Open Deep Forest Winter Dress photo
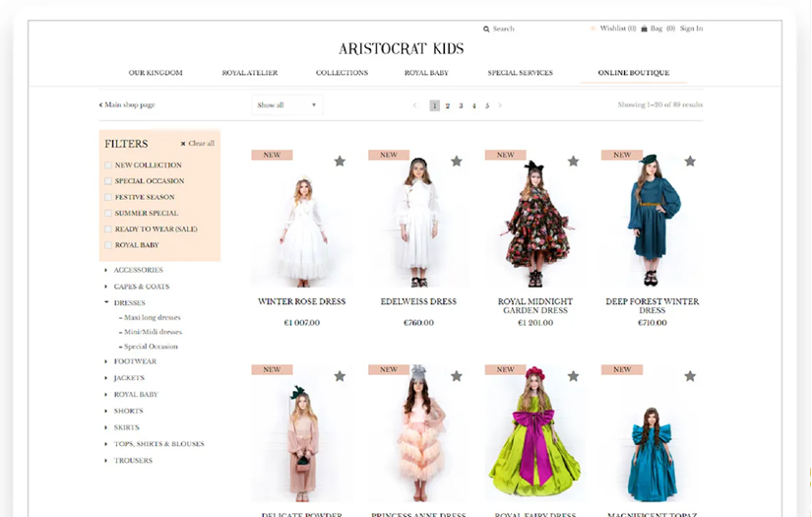Screen dimensions: 812x517 (x=652, y=221)
